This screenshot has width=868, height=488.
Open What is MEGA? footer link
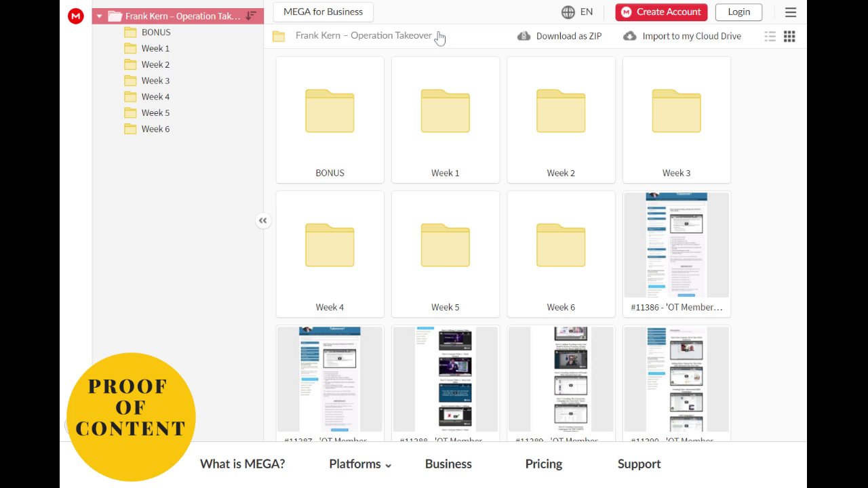(x=243, y=464)
